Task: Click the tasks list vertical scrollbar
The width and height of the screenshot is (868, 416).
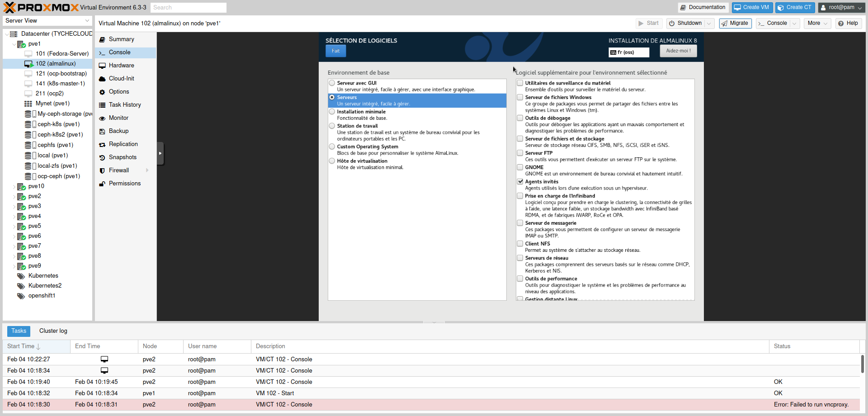Action: pos(863,364)
